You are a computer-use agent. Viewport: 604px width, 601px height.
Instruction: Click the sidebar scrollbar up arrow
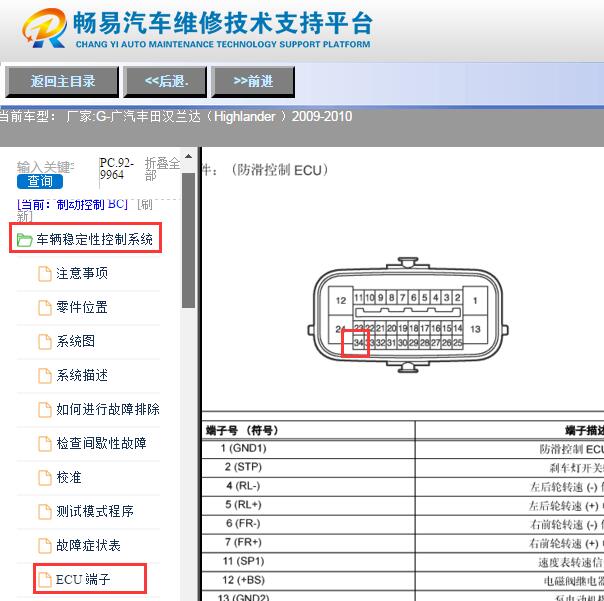[x=188, y=156]
